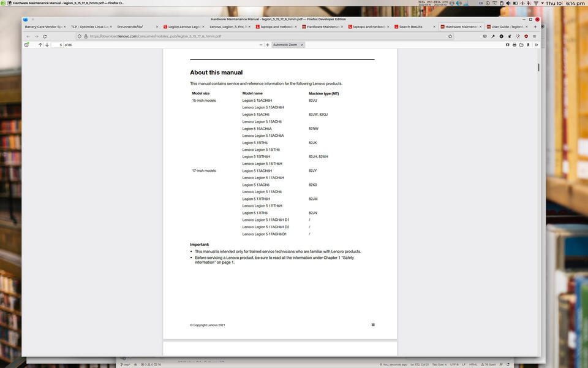
Task: Click '© Copyright Lenovo 2021' footer text
Action: pos(208,325)
